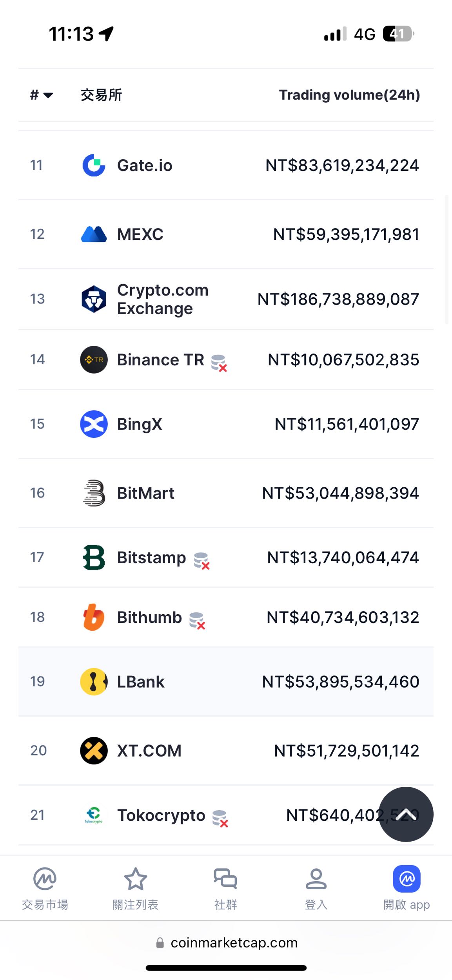Tap the MEXC exchange logo
452x980 pixels.
[94, 234]
